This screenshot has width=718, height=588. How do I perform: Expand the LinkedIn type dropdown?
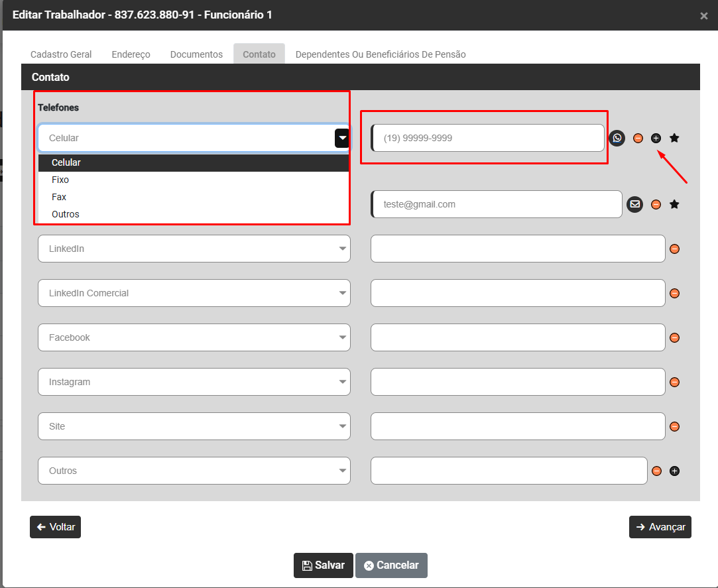194,249
